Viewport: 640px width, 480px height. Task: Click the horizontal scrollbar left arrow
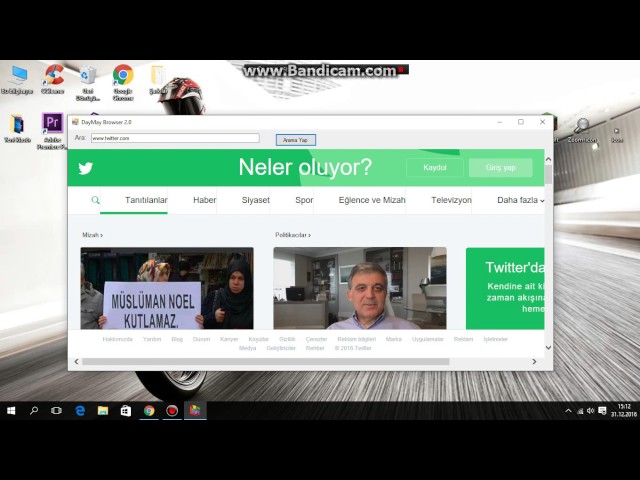tap(76, 362)
